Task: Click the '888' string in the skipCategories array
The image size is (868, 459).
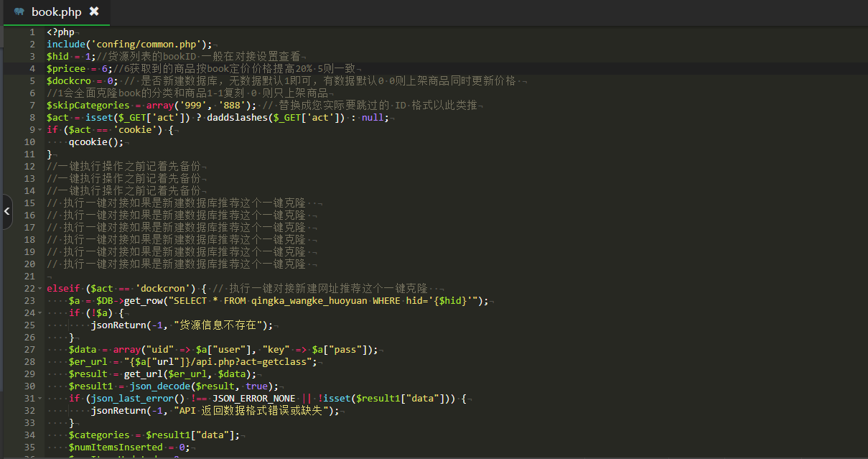Action: [232, 105]
